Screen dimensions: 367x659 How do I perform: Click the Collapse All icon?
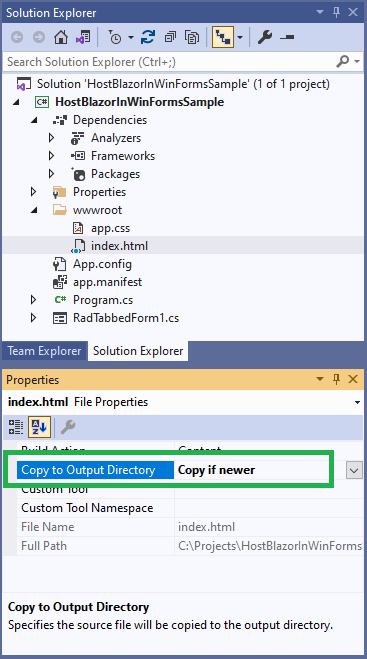coord(170,37)
